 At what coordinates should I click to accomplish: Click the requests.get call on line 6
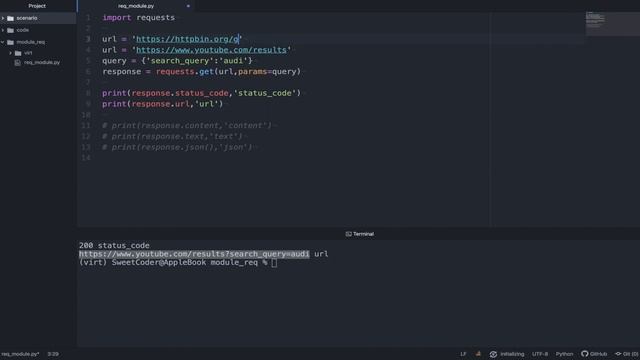201,71
